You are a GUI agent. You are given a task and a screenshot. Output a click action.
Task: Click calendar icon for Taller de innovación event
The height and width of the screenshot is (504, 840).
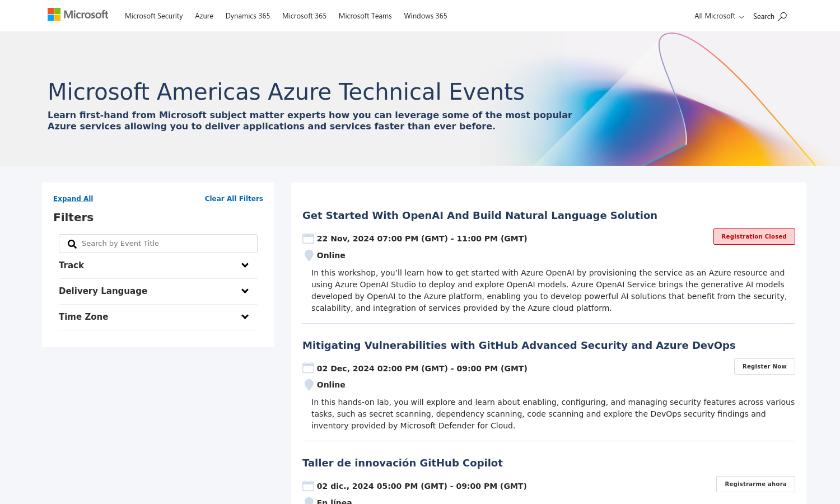coord(308,486)
